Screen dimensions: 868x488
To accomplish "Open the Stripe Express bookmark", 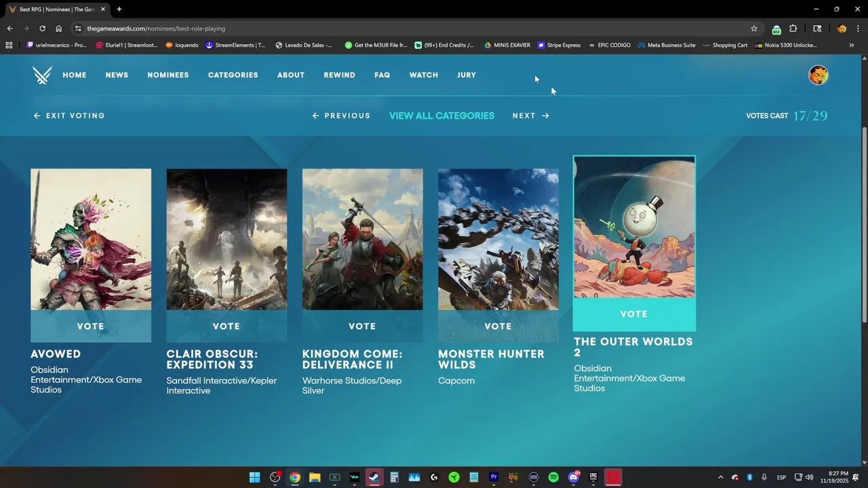I will [559, 45].
